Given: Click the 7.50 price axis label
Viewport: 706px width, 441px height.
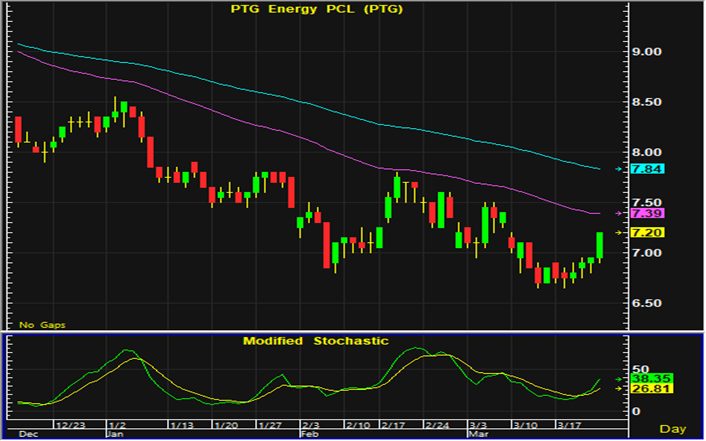Looking at the screenshot, I should click(x=646, y=202).
